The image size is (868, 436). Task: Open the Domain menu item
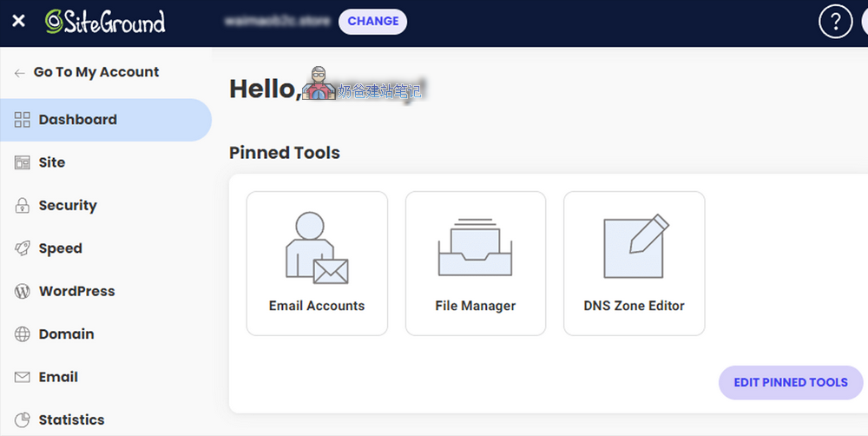67,334
